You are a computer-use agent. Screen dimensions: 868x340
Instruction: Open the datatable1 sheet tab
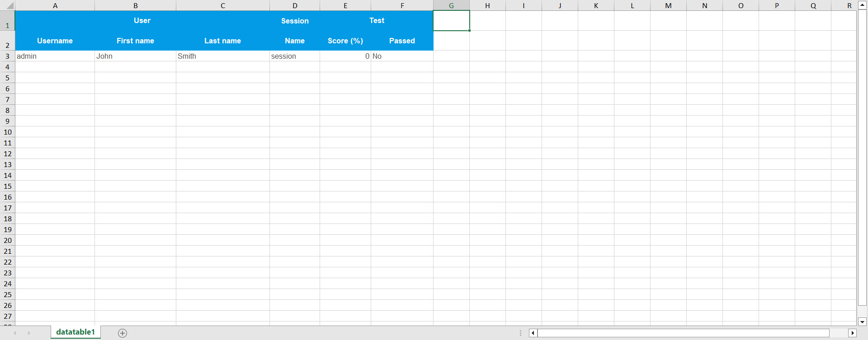[x=75, y=332]
